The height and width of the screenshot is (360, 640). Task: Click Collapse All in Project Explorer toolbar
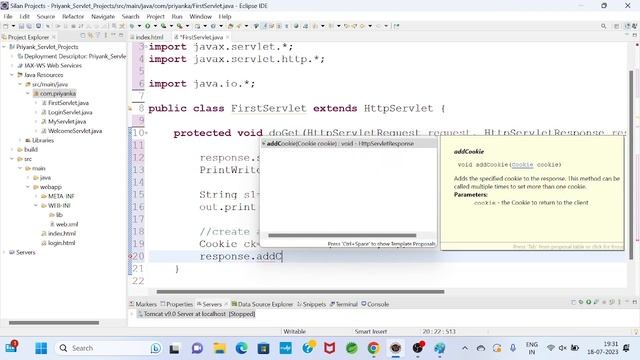83,36
